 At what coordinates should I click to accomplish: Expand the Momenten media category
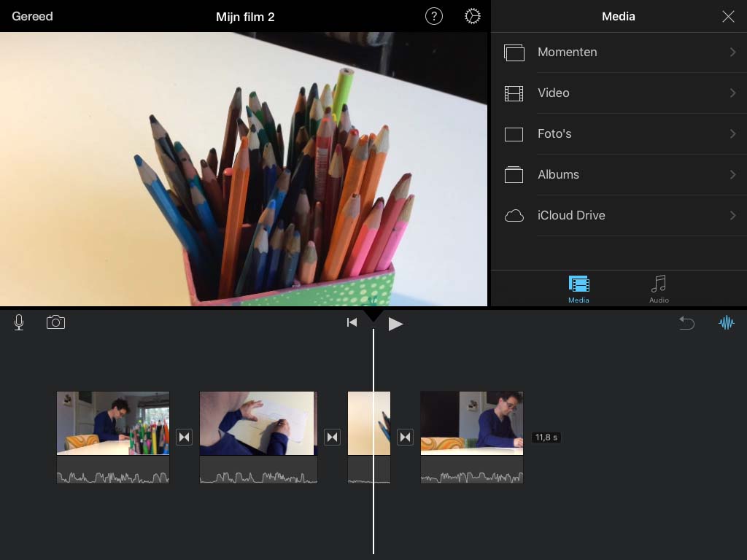pos(619,52)
